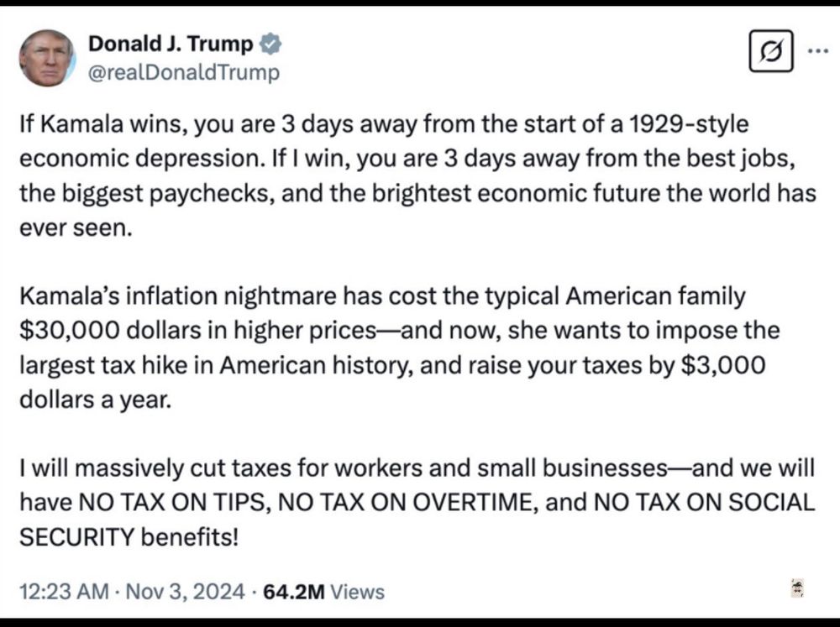Open the Donald J. Trump display name

171,44
